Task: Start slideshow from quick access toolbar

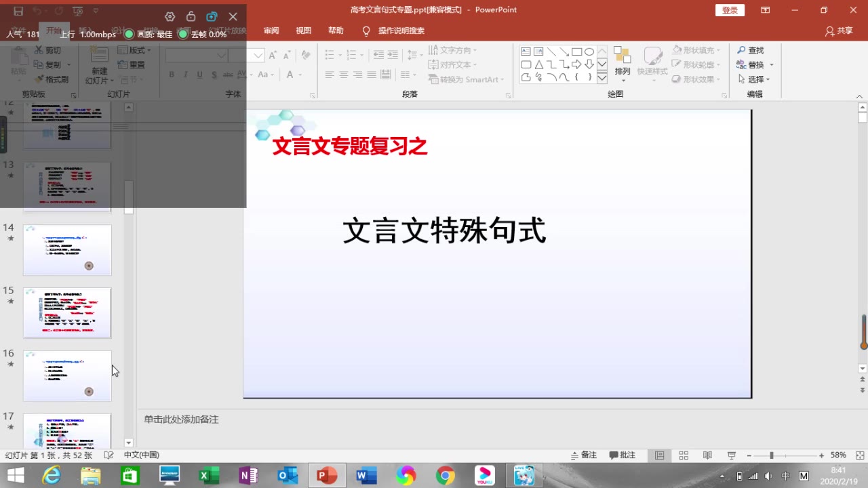Action: click(78, 11)
